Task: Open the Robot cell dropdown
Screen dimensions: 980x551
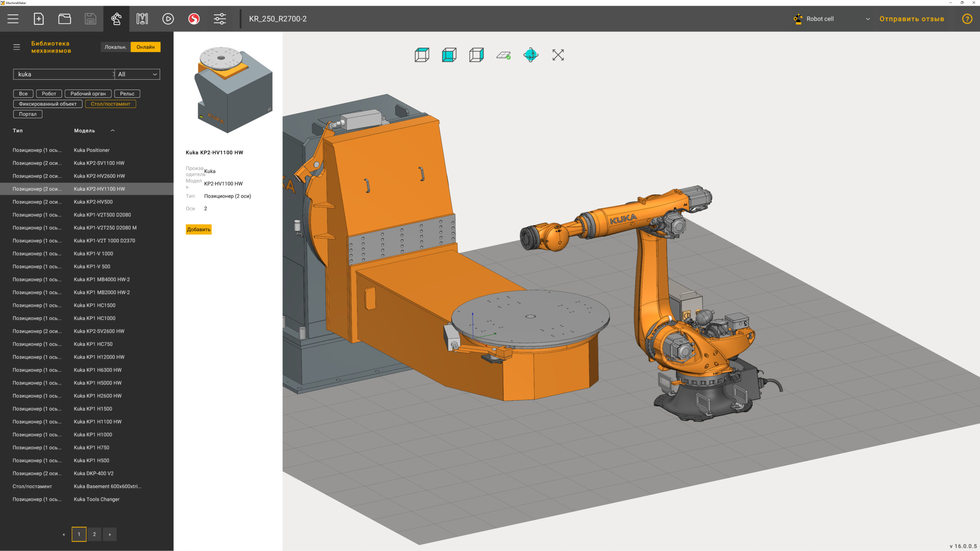Action: (831, 19)
